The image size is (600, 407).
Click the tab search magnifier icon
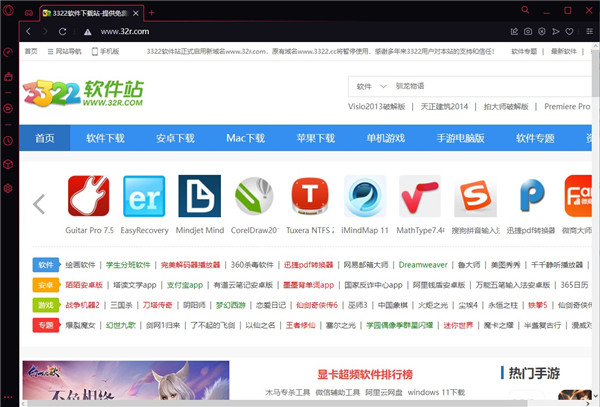coord(525,10)
